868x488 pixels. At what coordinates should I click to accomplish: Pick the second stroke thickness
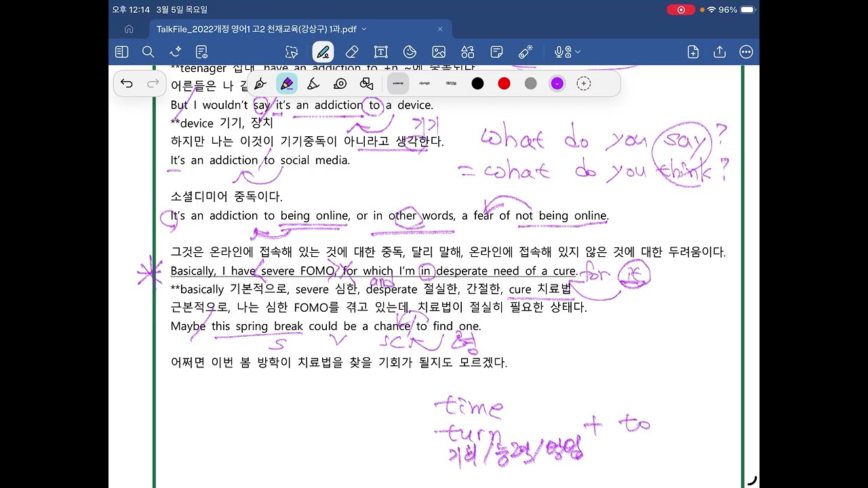click(425, 83)
